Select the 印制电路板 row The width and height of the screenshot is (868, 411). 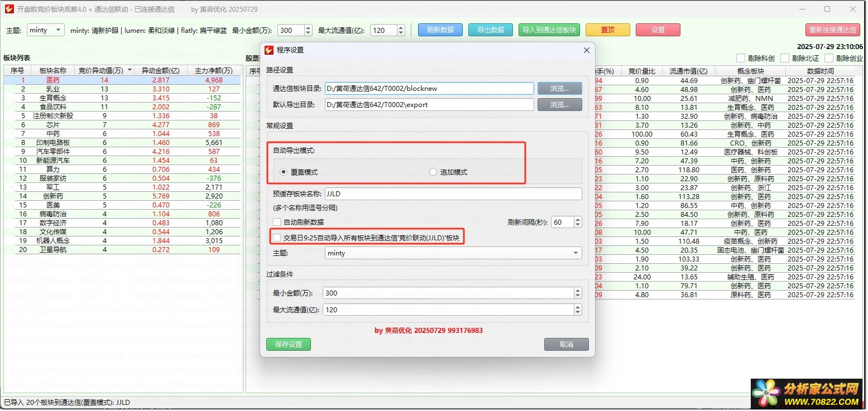122,143
